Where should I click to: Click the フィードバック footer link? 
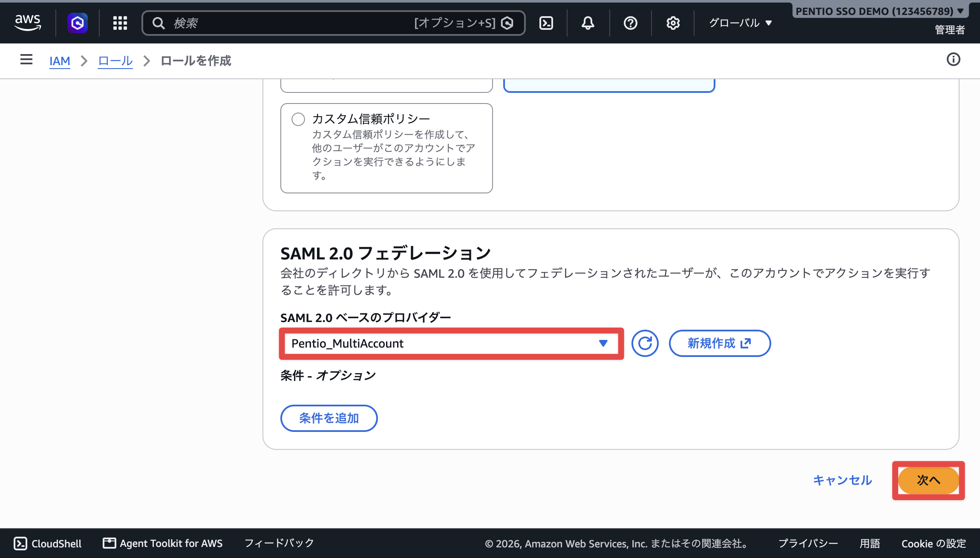coord(279,543)
